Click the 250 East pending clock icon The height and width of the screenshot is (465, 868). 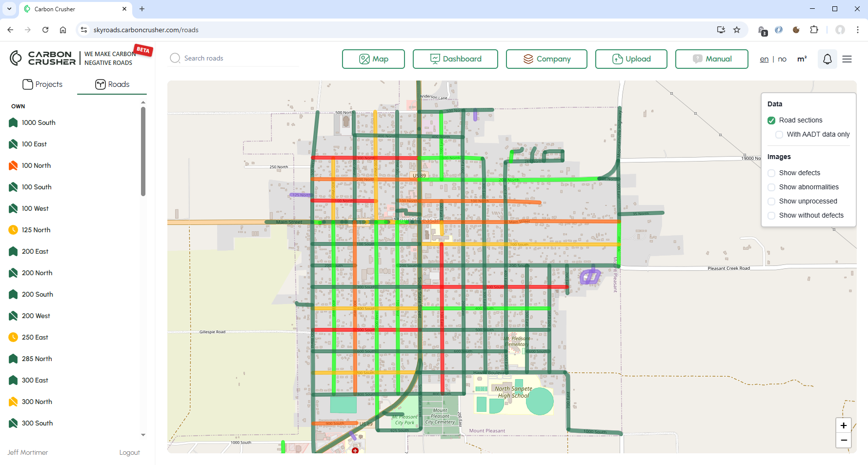[13, 337]
